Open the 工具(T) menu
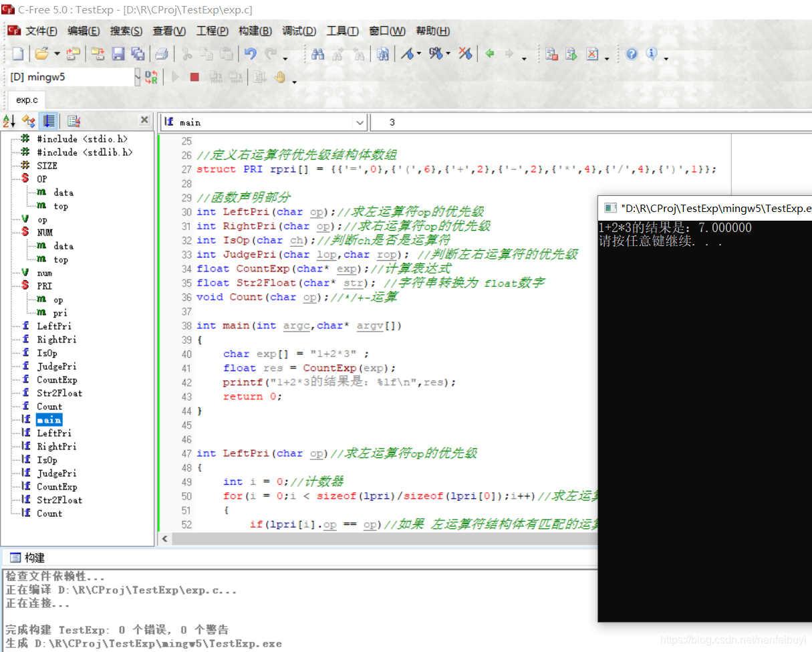812x652 pixels. pyautogui.click(x=343, y=31)
